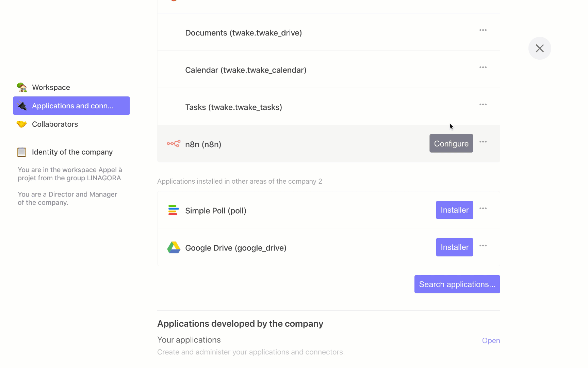
Task: Open your applications via Open link
Action: [491, 340]
